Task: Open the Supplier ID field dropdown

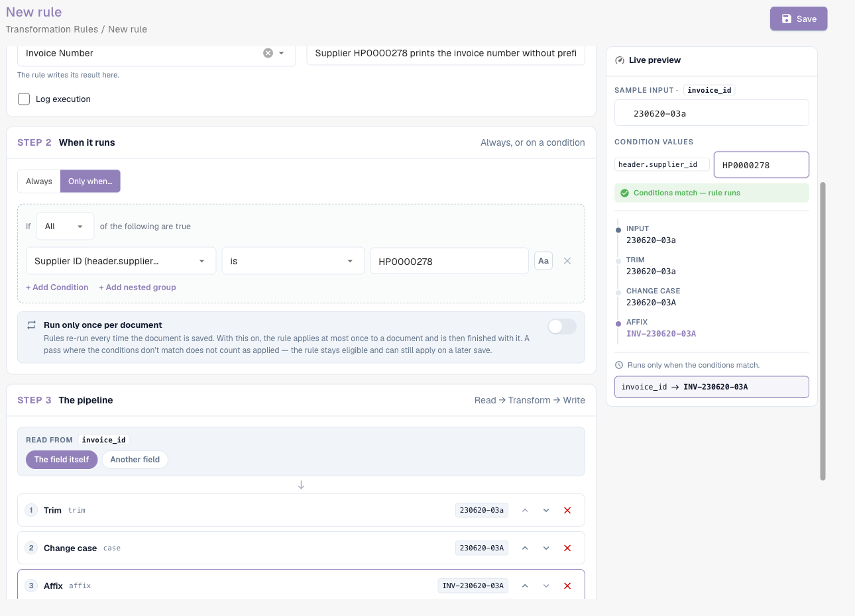Action: coord(121,261)
